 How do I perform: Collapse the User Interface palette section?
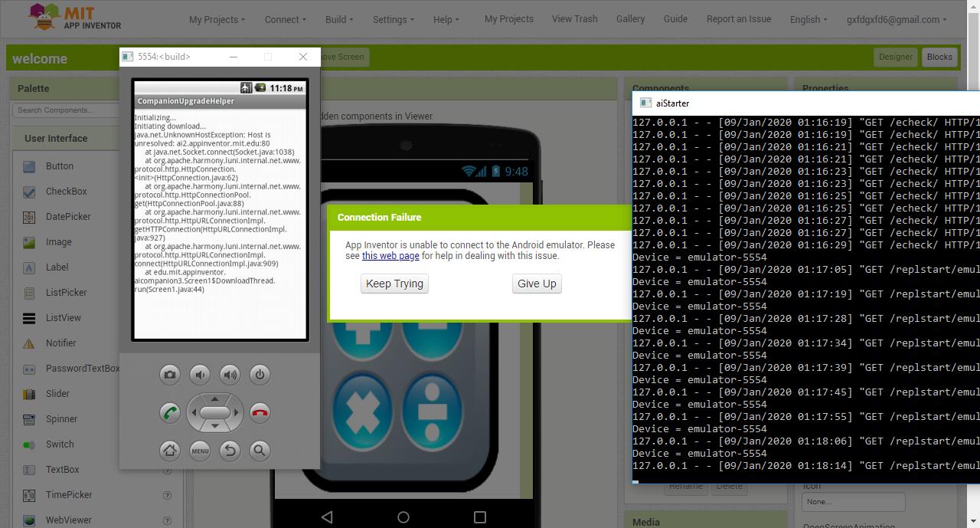coord(56,139)
